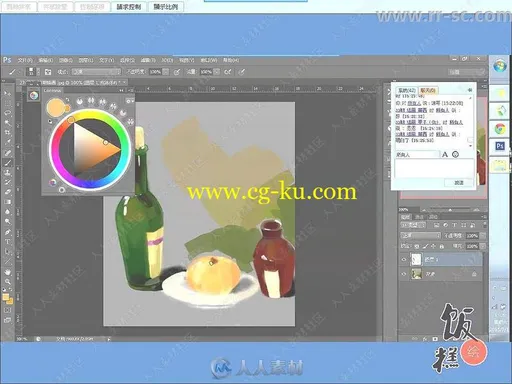
Task: Click the main foreground color circle in Coolorus
Action: pyautogui.click(x=56, y=107)
